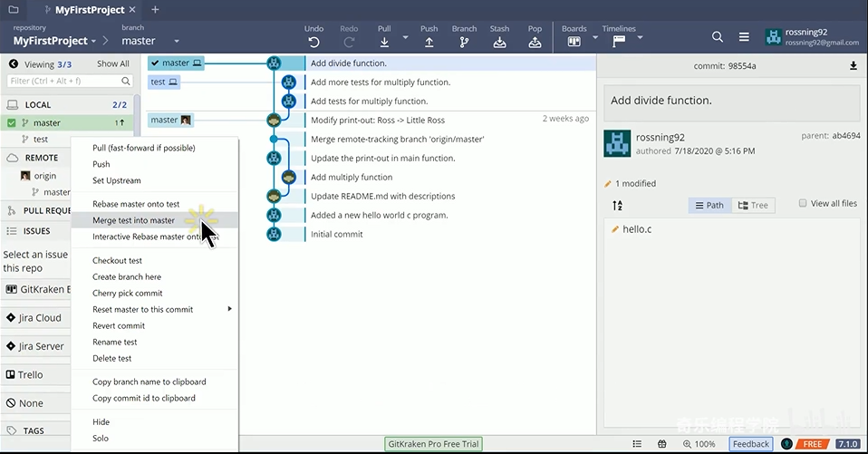The height and width of the screenshot is (454, 868).
Task: Click the Pop stash toolbar icon
Action: coord(535,42)
